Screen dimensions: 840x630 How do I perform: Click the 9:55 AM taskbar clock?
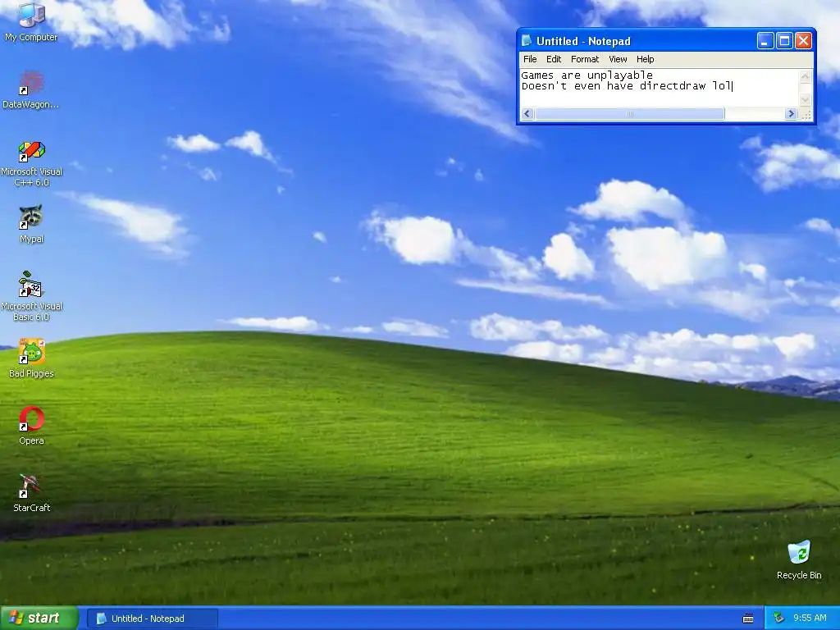(x=810, y=618)
